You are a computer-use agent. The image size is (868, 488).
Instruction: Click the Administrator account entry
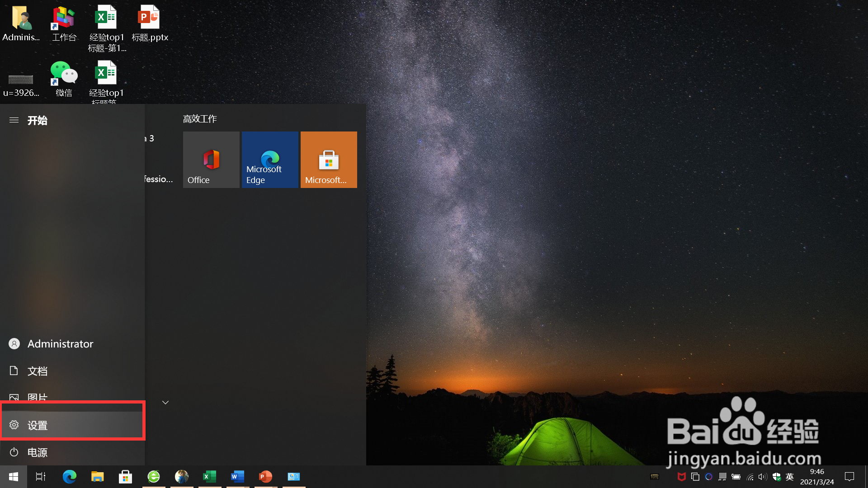tap(60, 343)
